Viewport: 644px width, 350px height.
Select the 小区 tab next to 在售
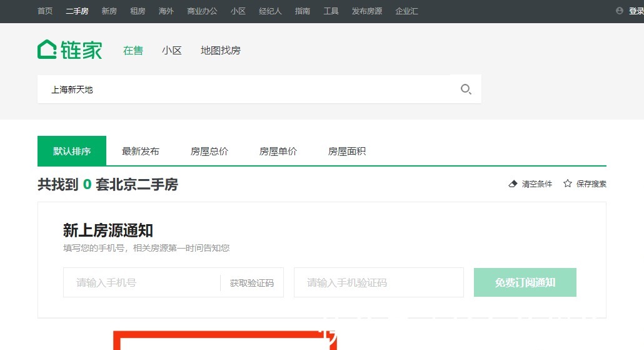[x=172, y=50]
